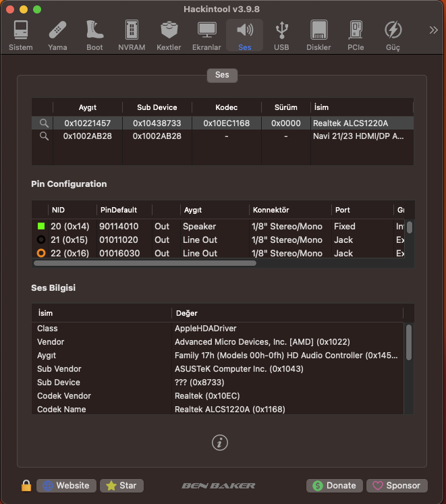Click the Değer column header
This screenshot has height=504, width=446.
point(287,313)
